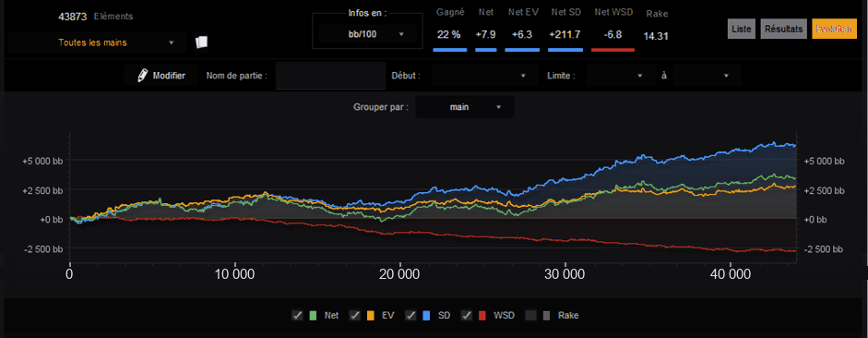The width and height of the screenshot is (868, 338).
Task: Disable the WSD series checkbox
Action: (468, 315)
